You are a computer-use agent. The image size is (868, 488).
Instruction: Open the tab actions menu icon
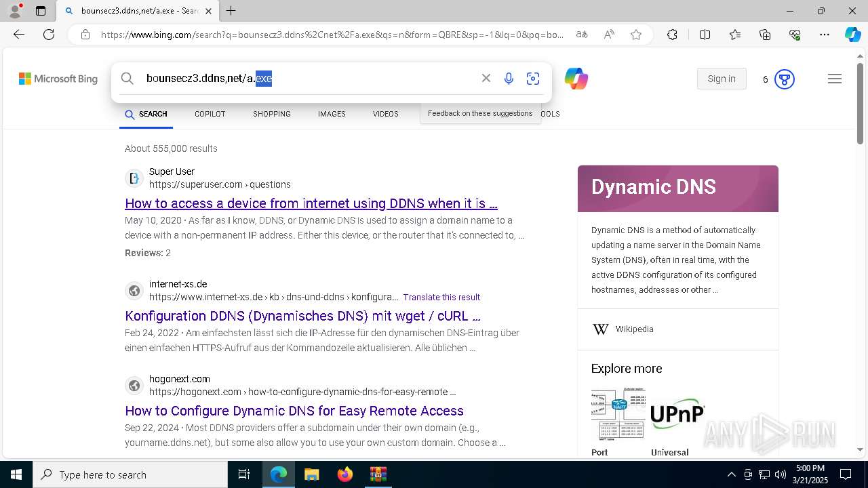coord(41,11)
